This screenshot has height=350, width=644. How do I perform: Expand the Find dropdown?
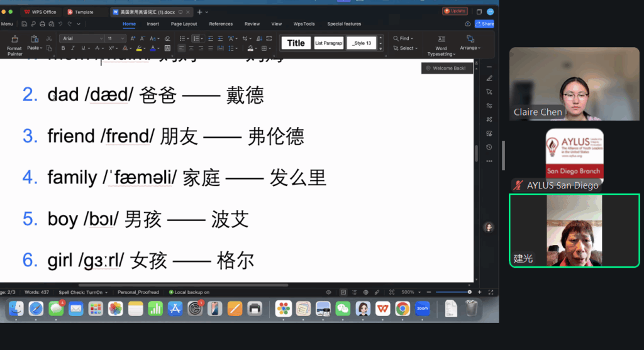click(403, 38)
